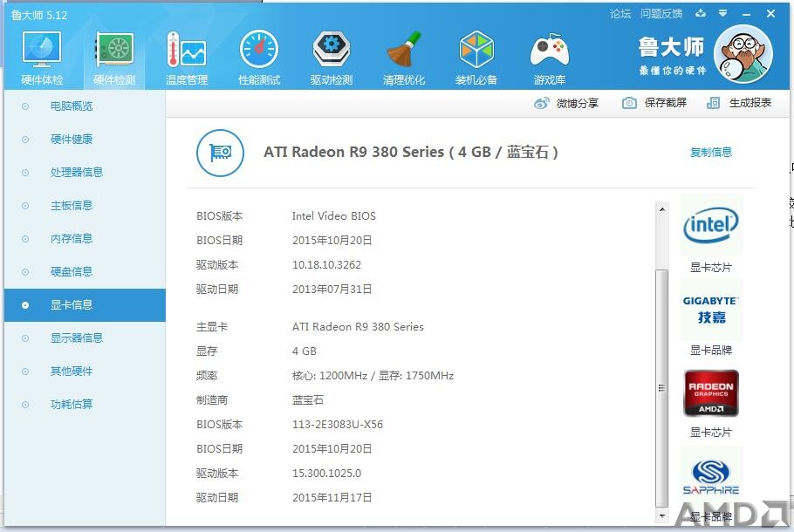Click the report icon for 生成报表
This screenshot has width=794, height=532.
[x=713, y=103]
